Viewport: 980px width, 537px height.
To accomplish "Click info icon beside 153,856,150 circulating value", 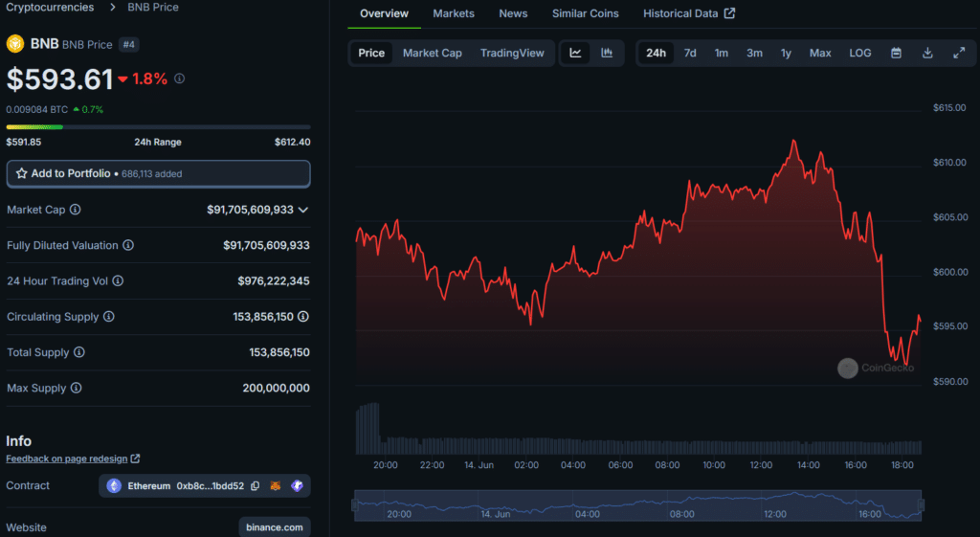I will click(x=303, y=316).
